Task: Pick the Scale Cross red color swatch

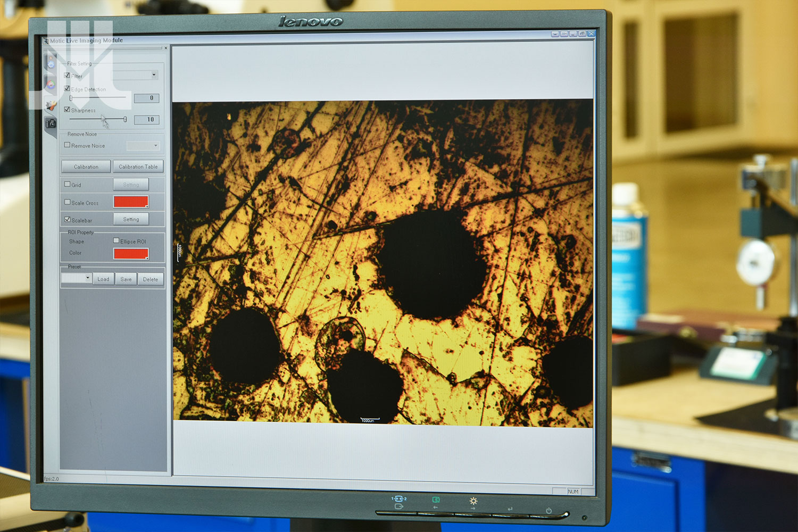Action: point(131,202)
